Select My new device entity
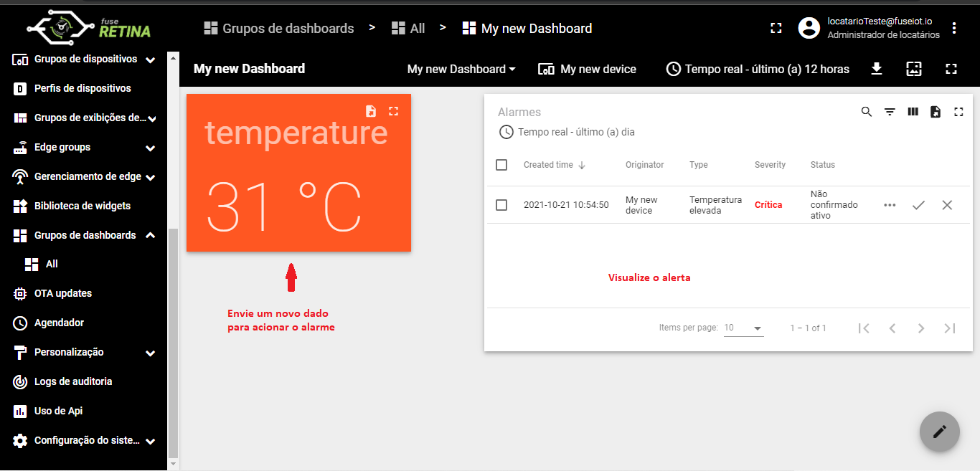This screenshot has width=980, height=471. coord(588,69)
